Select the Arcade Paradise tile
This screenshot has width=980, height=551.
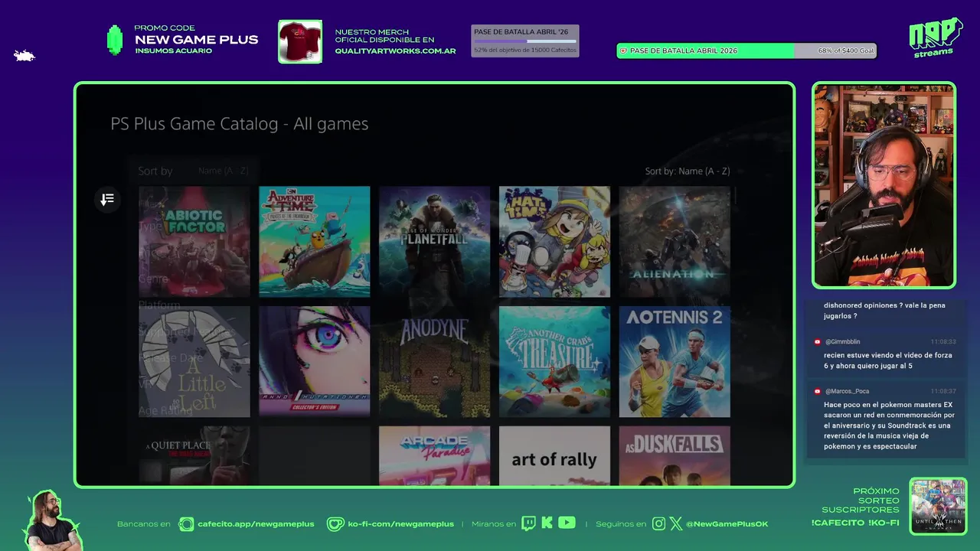point(434,456)
